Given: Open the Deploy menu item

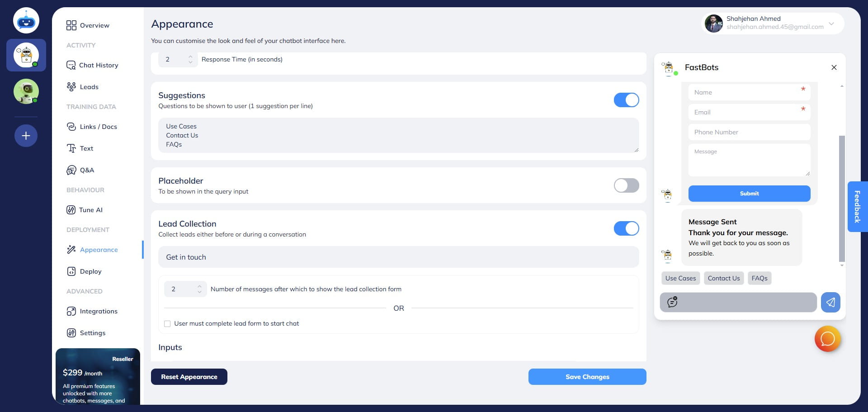Looking at the screenshot, I should pos(90,271).
